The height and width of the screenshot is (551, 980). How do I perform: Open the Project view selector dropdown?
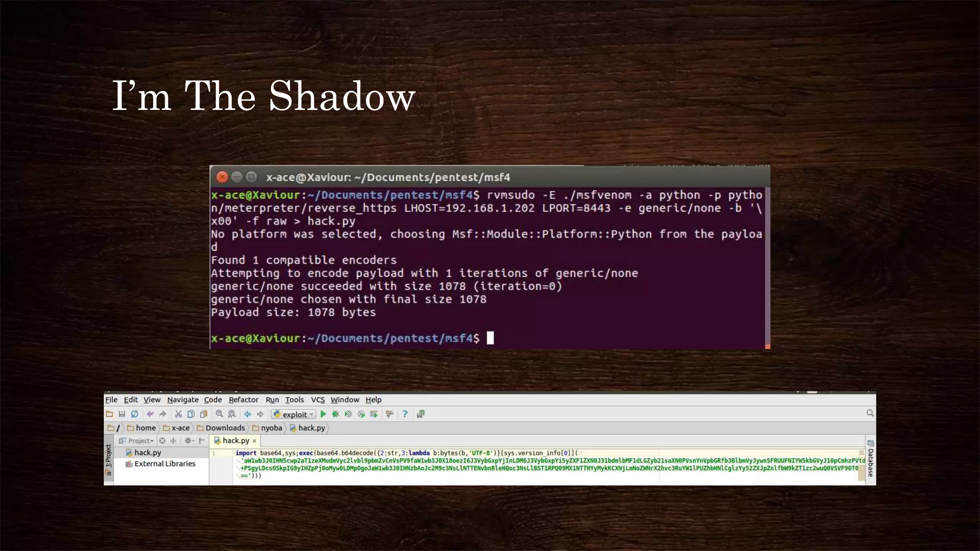136,441
